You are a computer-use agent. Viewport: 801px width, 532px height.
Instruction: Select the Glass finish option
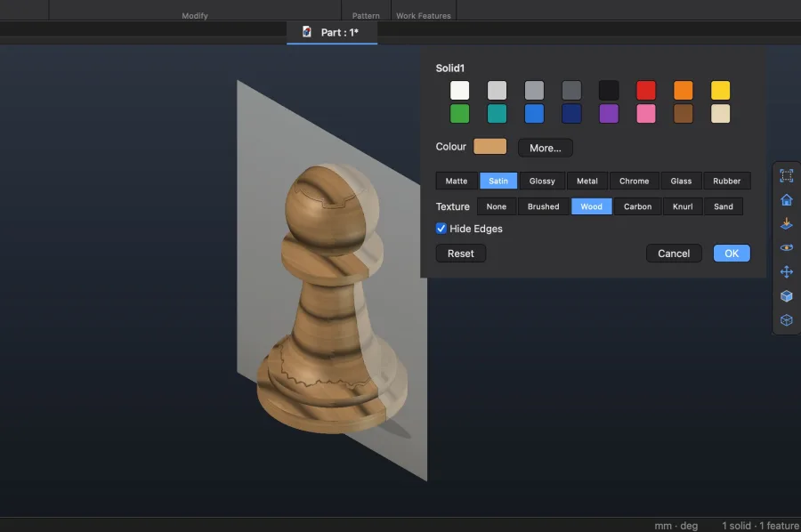pos(681,181)
